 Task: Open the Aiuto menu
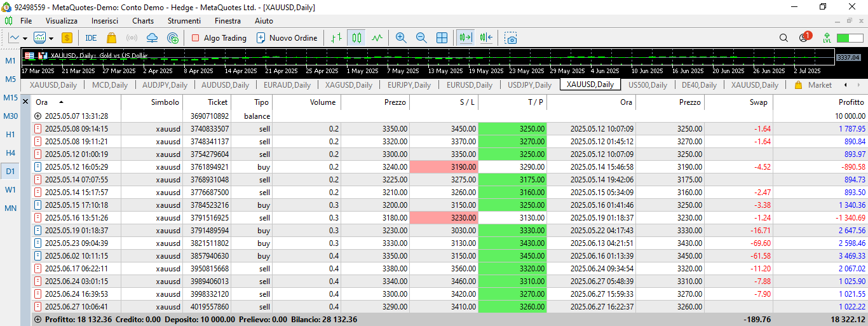click(x=264, y=21)
